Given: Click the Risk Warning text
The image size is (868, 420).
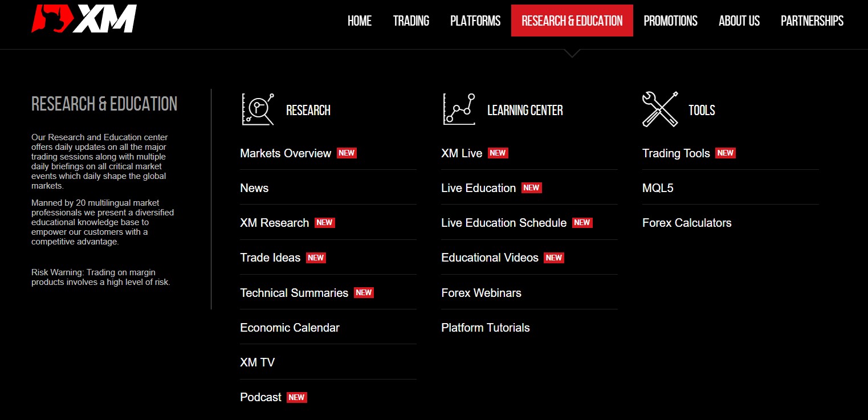Looking at the screenshot, I should coord(101,277).
